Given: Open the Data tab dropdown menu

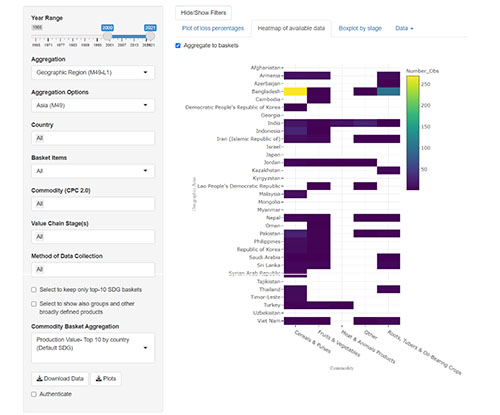Looking at the screenshot, I should 404,28.
